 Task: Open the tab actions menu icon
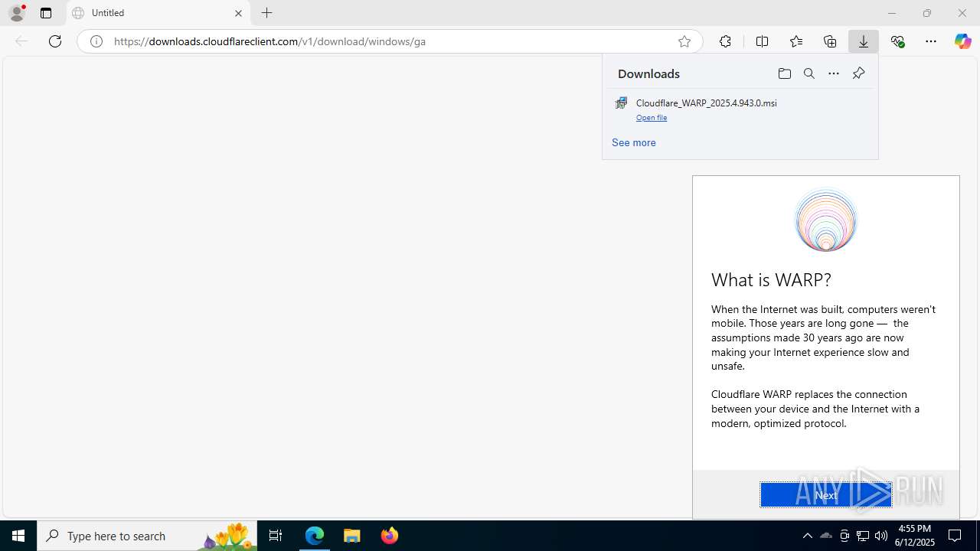coord(46,13)
